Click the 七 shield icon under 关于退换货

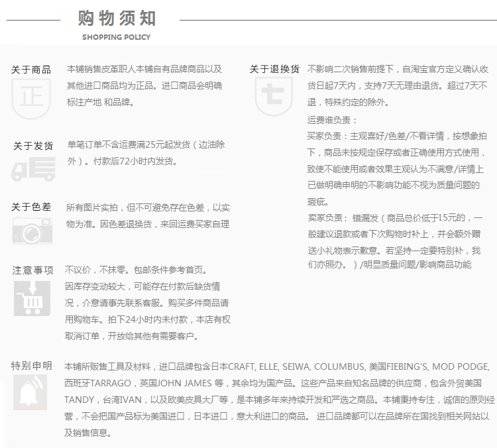click(x=274, y=96)
